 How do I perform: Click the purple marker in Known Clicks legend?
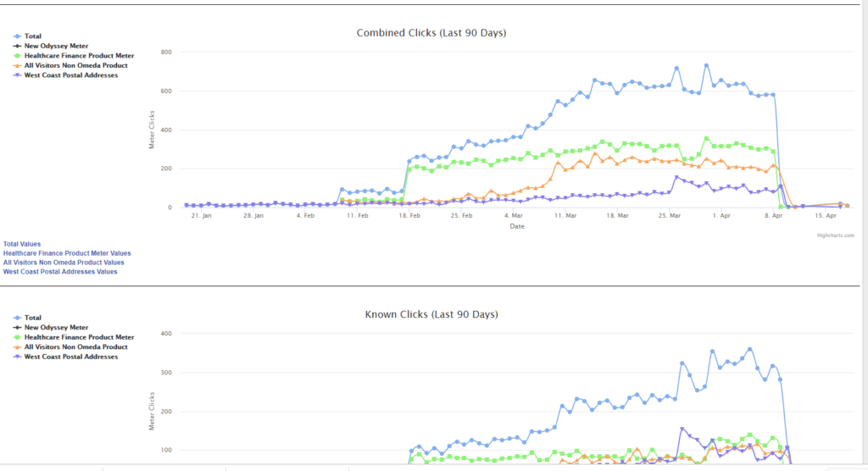[x=16, y=357]
